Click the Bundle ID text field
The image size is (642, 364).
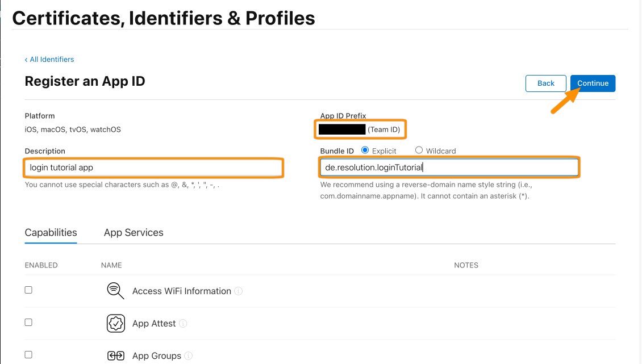coord(449,168)
